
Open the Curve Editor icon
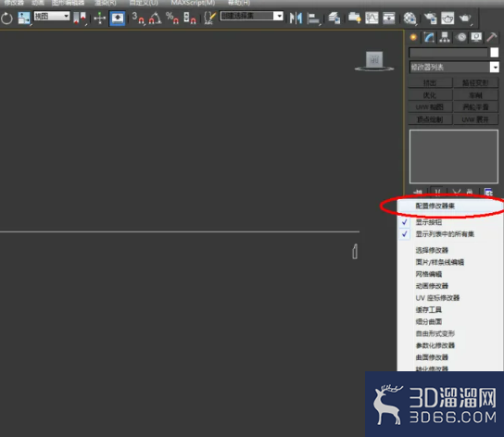click(372, 18)
